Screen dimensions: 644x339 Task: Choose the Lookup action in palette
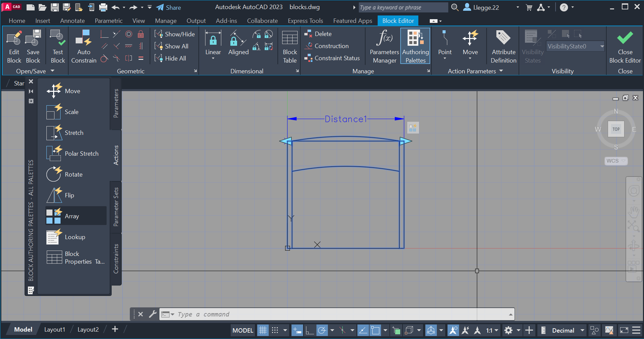coord(76,237)
